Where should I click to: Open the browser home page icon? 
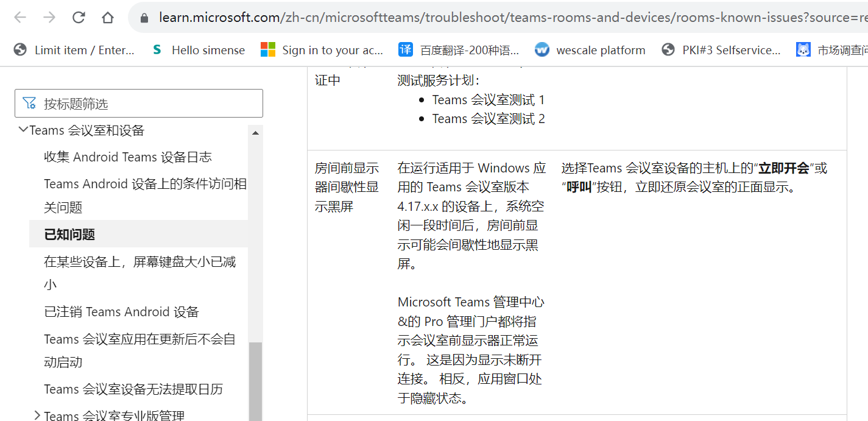pyautogui.click(x=108, y=18)
